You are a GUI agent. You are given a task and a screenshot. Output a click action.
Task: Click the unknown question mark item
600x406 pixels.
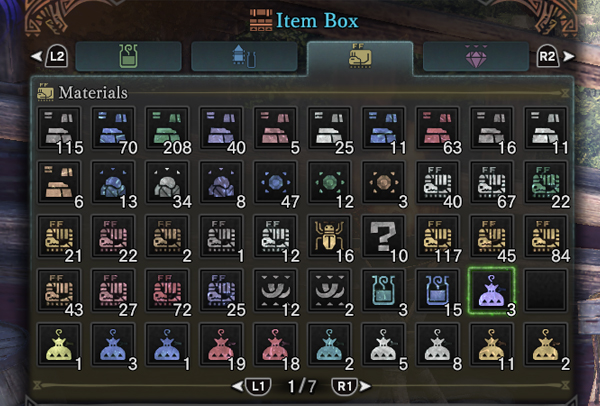(x=383, y=237)
